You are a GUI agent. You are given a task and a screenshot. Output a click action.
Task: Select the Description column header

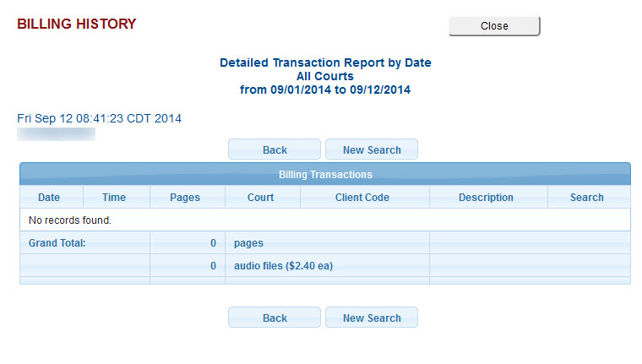[486, 198]
